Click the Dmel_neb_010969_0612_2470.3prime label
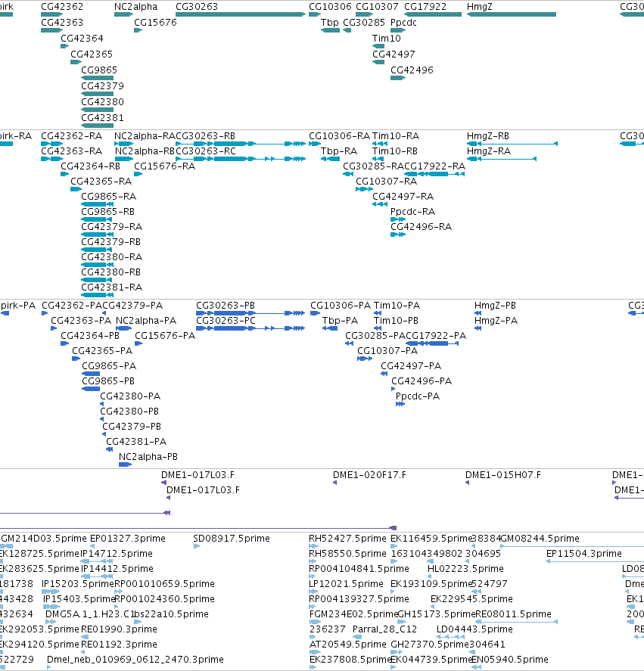 [x=135, y=660]
